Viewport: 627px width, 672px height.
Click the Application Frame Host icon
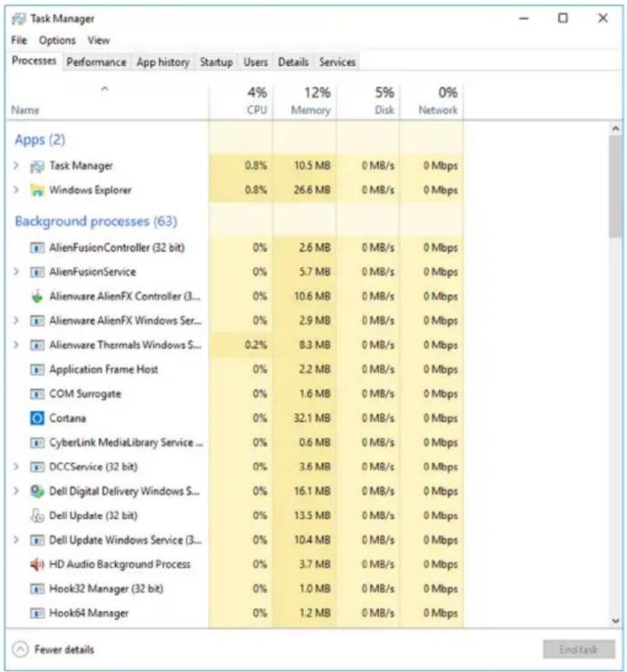point(37,370)
